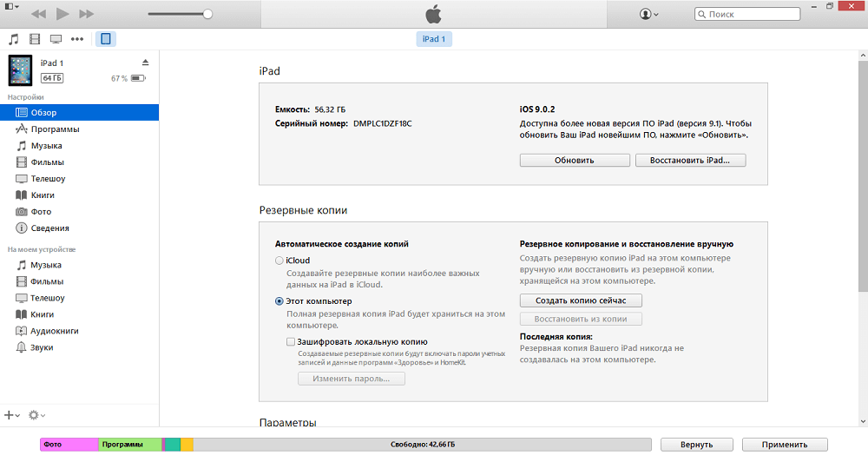Skip to next track with fast-forward icon
The image size is (868, 462).
(86, 14)
